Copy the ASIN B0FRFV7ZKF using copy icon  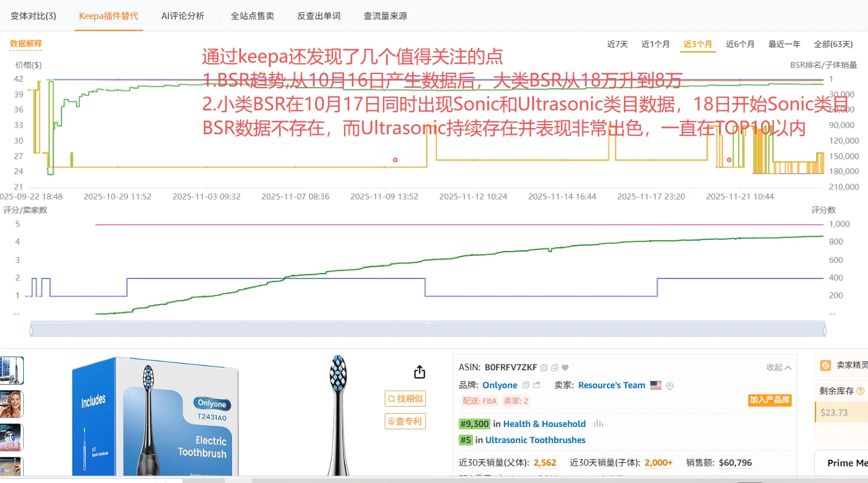543,367
